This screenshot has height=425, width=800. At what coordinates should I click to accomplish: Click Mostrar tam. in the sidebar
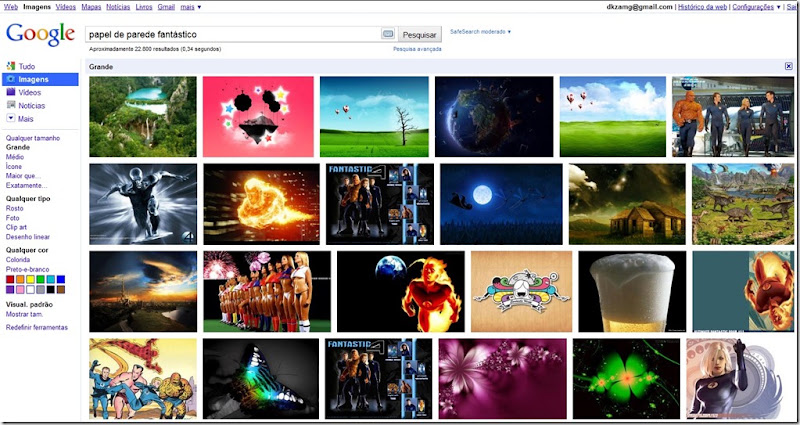[24, 314]
